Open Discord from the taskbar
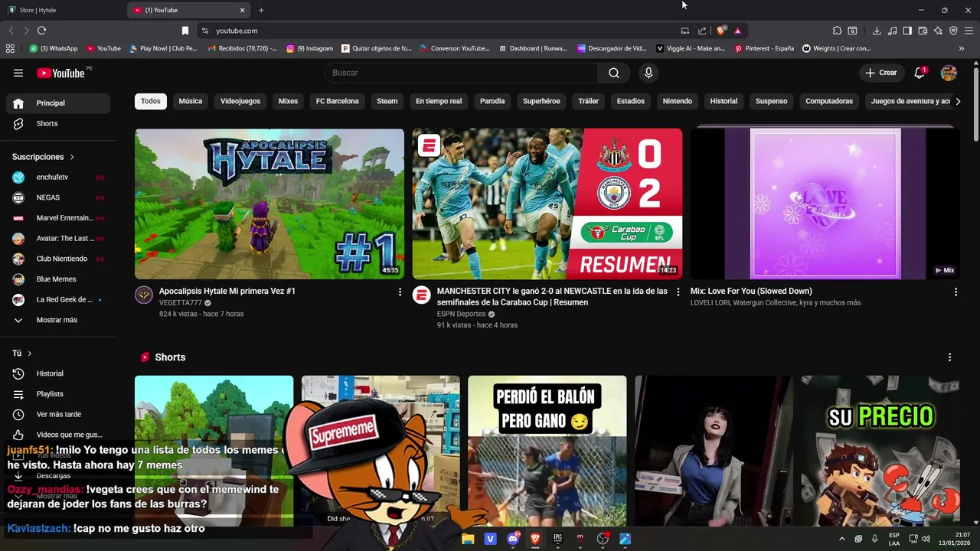 513,539
